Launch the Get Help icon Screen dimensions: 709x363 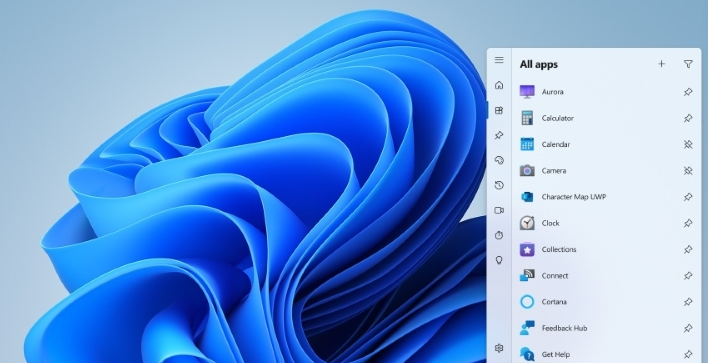tap(527, 354)
